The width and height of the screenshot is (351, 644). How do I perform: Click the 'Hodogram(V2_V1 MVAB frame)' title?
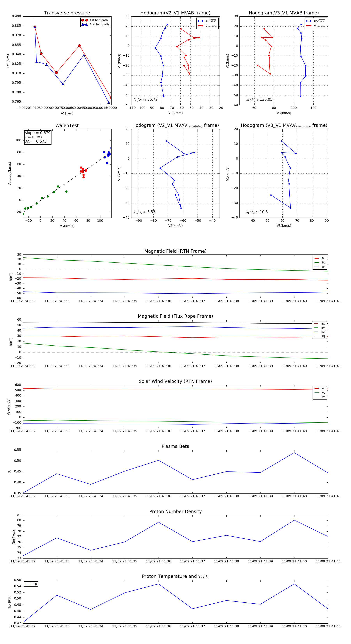click(x=175, y=13)
